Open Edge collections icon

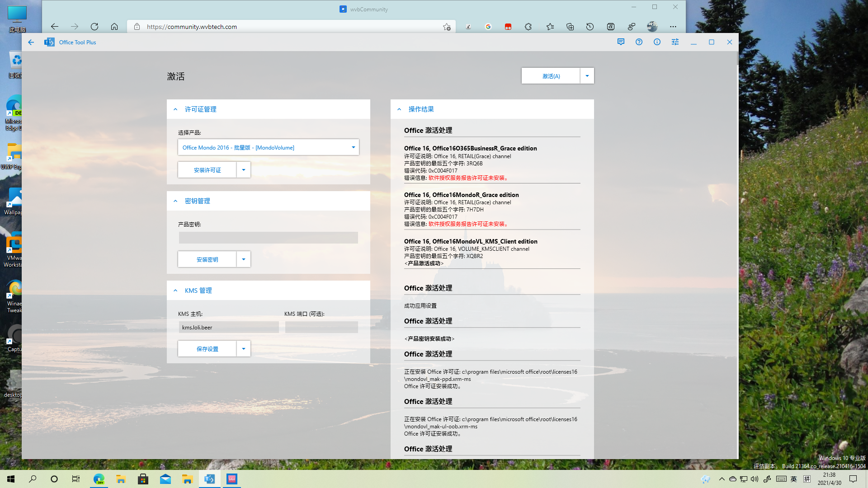click(x=570, y=27)
